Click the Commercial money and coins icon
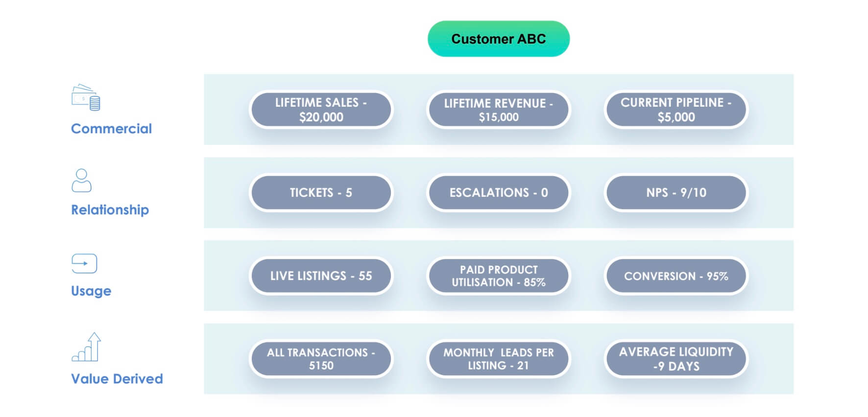Screen dimensions: 868x417 coord(86,97)
